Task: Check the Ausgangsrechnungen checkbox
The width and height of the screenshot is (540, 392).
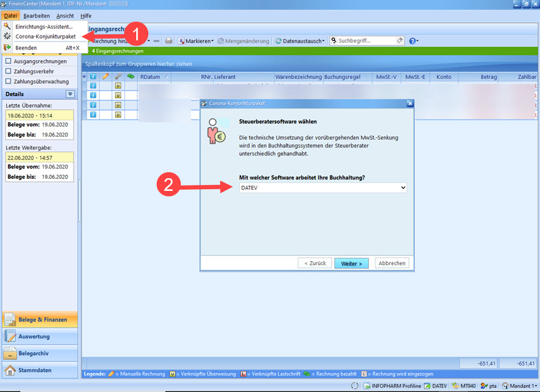Action: 8,61
